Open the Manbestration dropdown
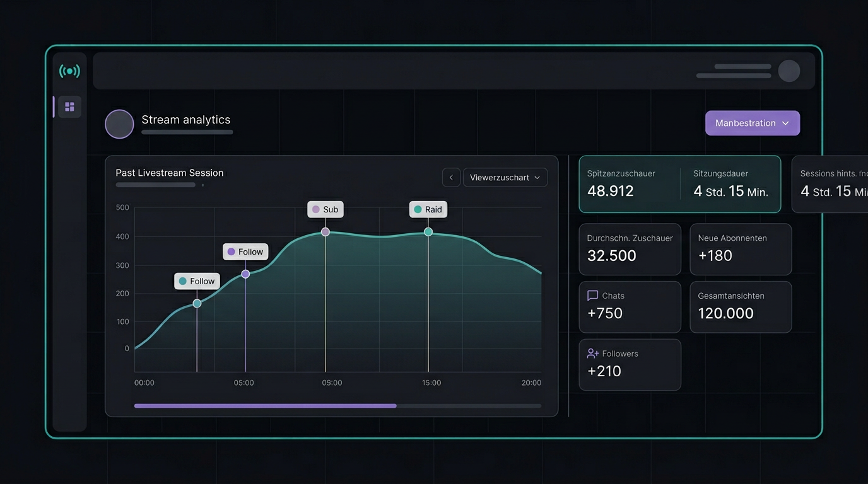Viewport: 868px width, 484px height. 752,123
